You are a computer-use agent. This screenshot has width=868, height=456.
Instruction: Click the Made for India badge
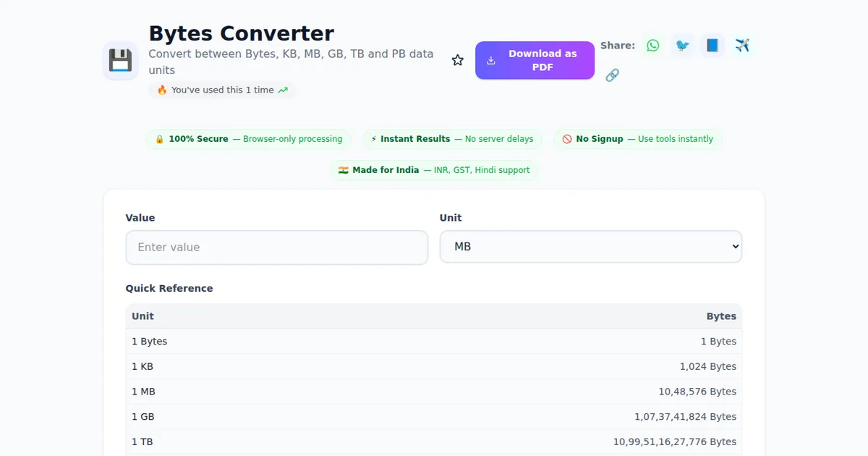click(434, 170)
